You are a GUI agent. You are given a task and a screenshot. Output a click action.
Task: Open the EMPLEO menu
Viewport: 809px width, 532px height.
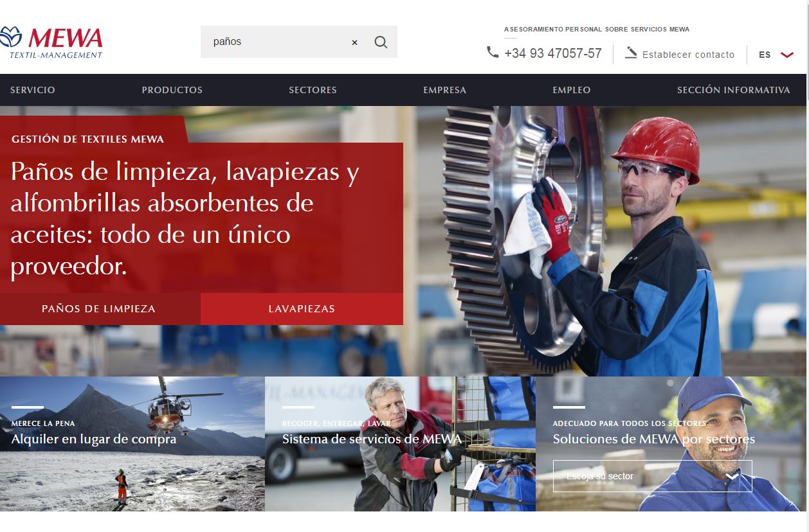point(572,90)
